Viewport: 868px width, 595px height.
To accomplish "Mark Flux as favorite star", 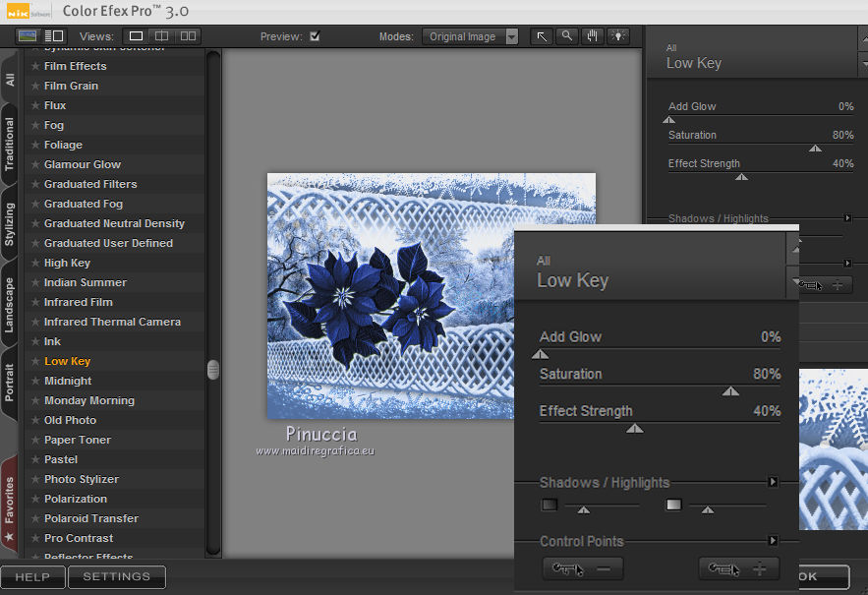I will click(x=35, y=105).
